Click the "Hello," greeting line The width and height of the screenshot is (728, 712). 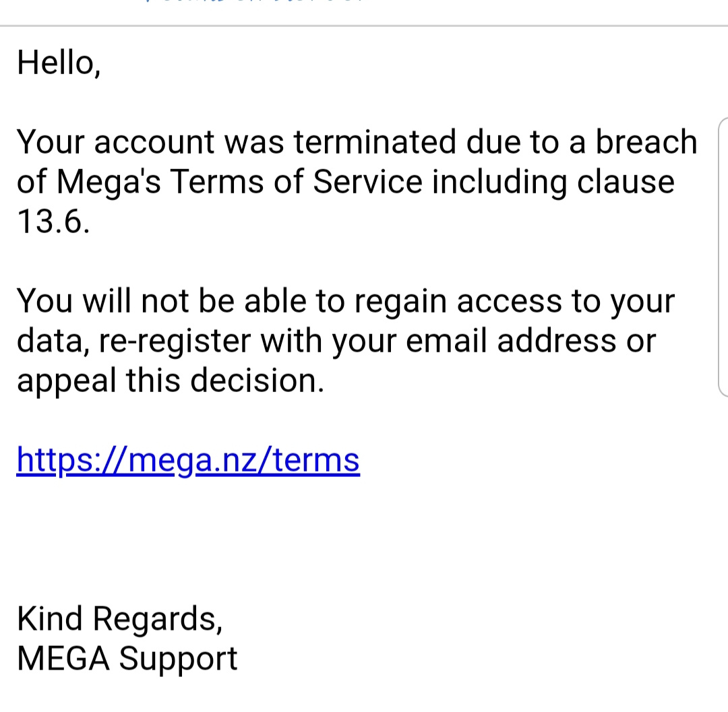[x=59, y=63]
